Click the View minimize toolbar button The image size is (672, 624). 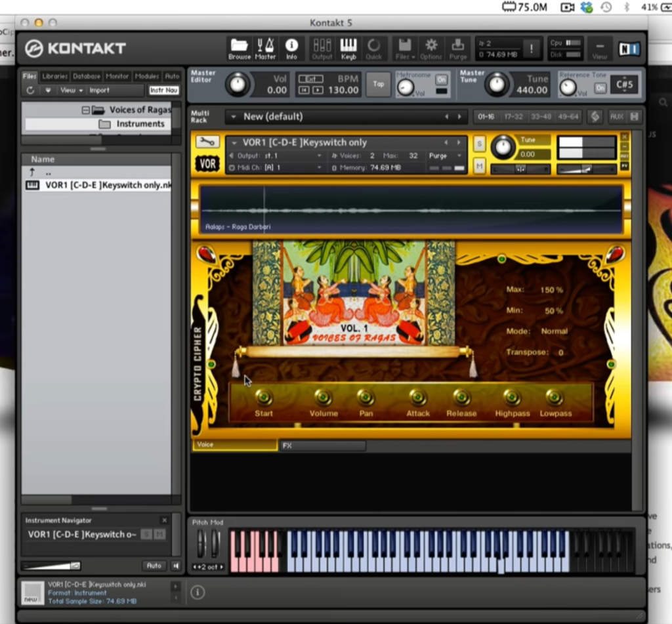[x=600, y=49]
